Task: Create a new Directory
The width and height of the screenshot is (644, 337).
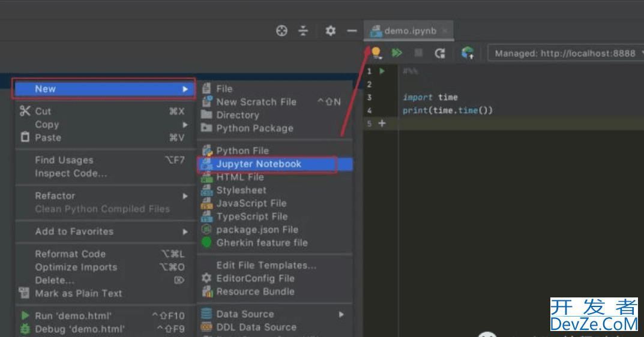Action: (275, 115)
